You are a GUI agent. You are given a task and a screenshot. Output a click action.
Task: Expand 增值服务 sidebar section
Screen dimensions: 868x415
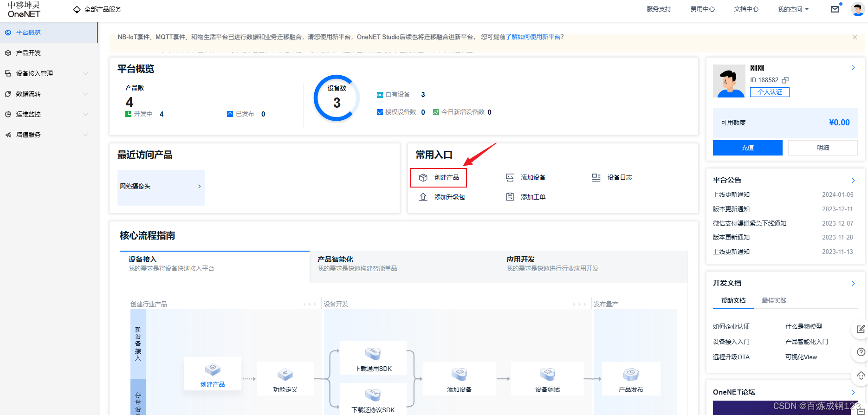tap(49, 135)
